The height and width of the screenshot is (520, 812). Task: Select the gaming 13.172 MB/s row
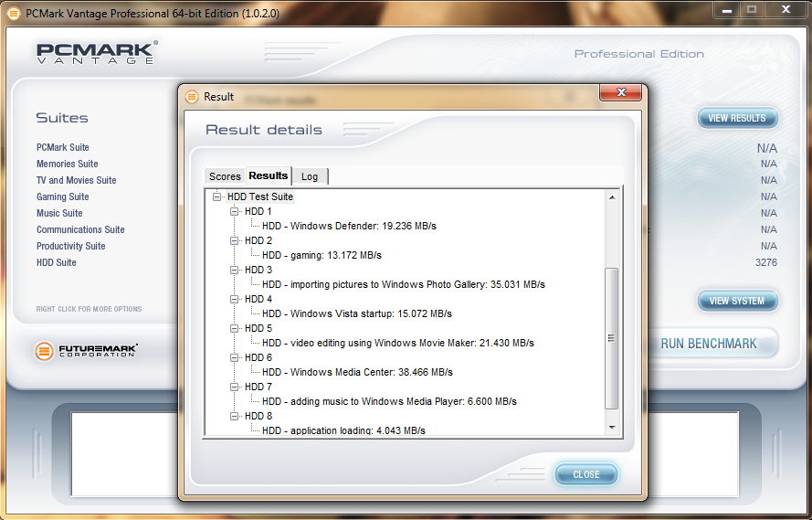click(322, 255)
